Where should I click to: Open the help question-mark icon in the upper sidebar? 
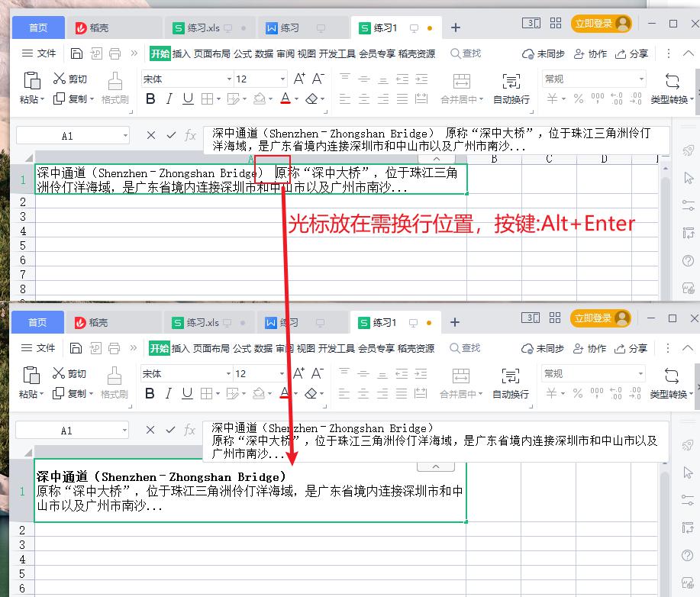coord(688,261)
